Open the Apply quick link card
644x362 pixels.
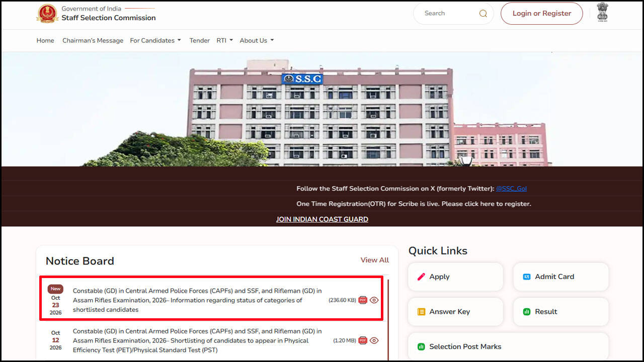[x=455, y=277]
